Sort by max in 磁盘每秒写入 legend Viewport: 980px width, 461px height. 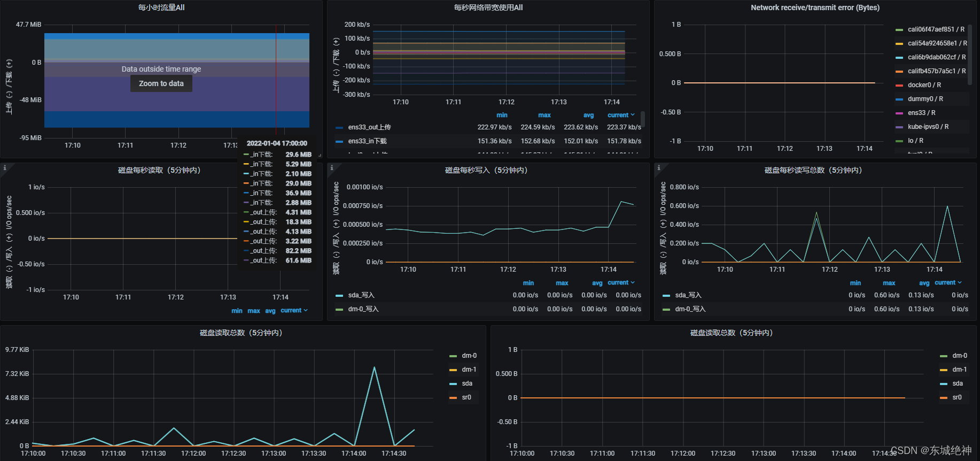click(x=562, y=283)
